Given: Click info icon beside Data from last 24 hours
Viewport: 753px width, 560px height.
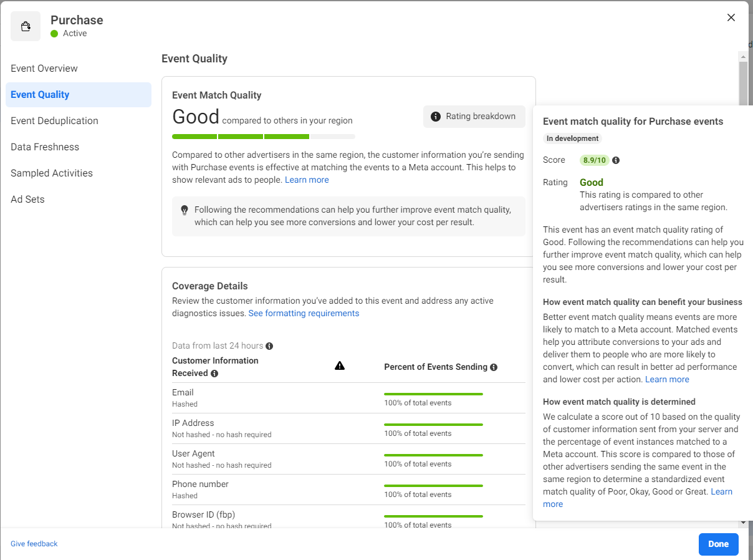Looking at the screenshot, I should point(269,346).
